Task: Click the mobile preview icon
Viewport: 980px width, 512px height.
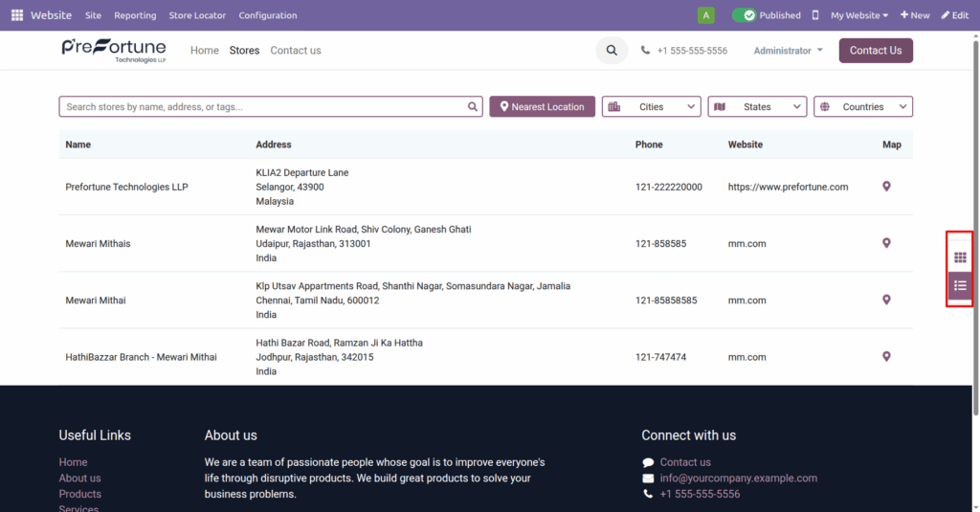Action: pyautogui.click(x=815, y=15)
